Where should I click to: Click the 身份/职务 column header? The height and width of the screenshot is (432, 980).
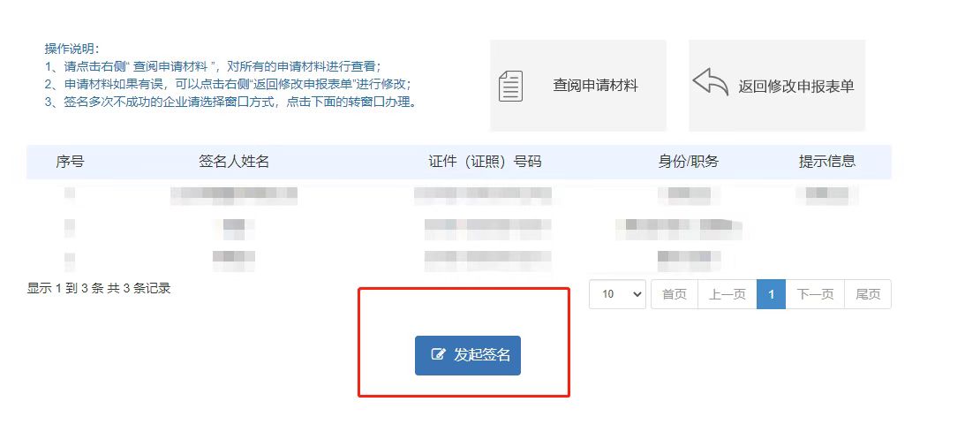(x=688, y=162)
